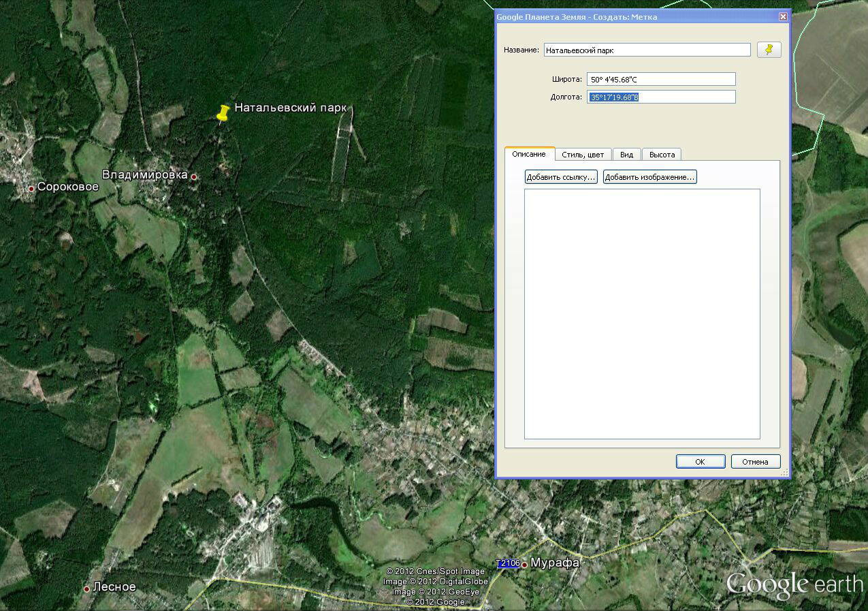Click the Добавить изображение button
This screenshot has width=868, height=611.
tap(649, 177)
